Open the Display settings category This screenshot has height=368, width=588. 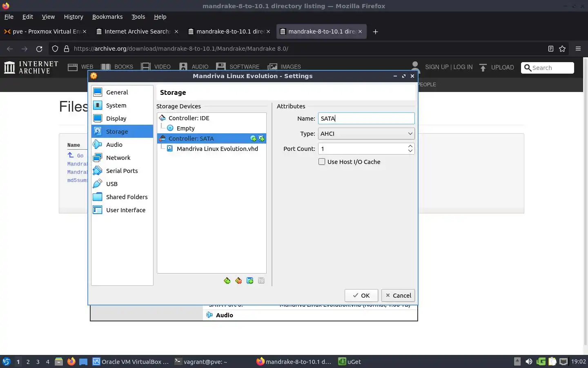click(122, 119)
